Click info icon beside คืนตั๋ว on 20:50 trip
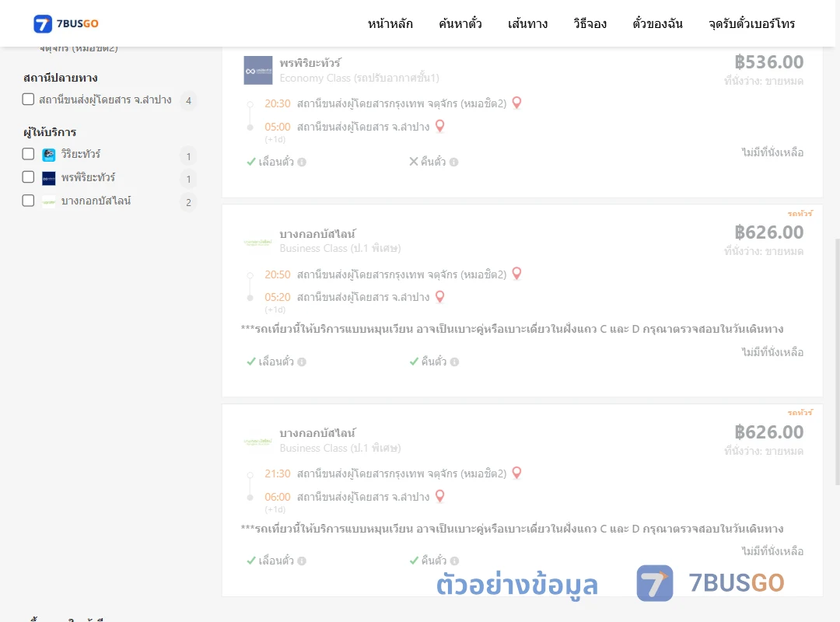 point(454,362)
